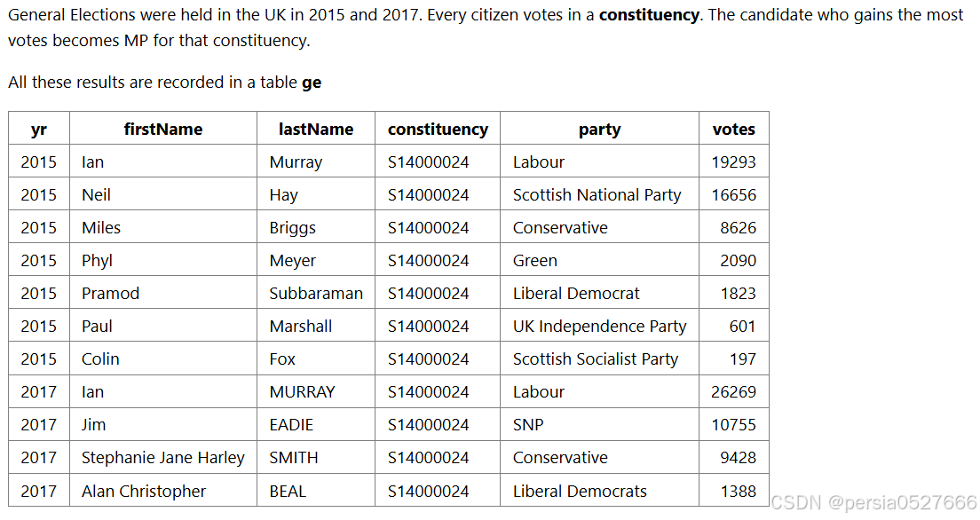Click the party cell 'Liberal Democrats'

coord(599,492)
